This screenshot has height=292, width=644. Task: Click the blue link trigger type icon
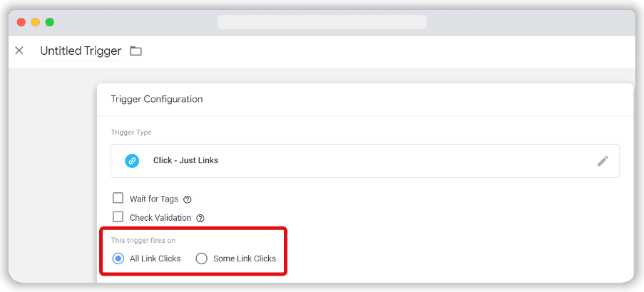coord(132,161)
